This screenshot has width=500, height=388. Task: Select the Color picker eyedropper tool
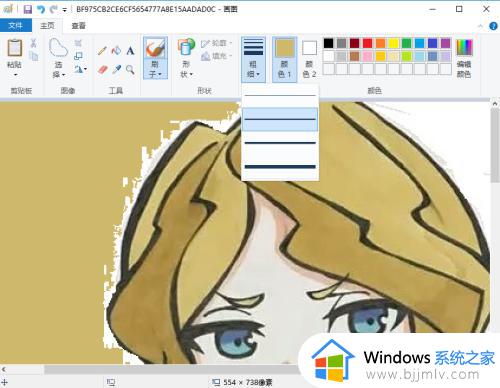[x=116, y=69]
